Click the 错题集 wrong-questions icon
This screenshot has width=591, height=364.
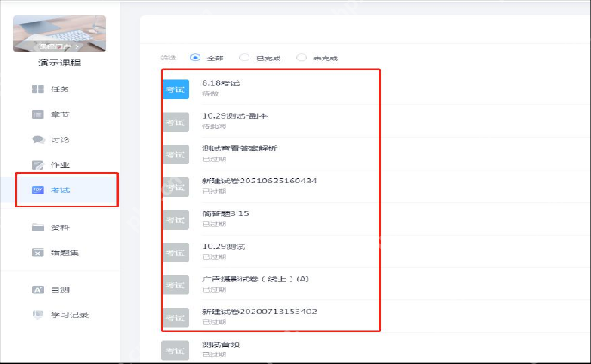coord(38,252)
